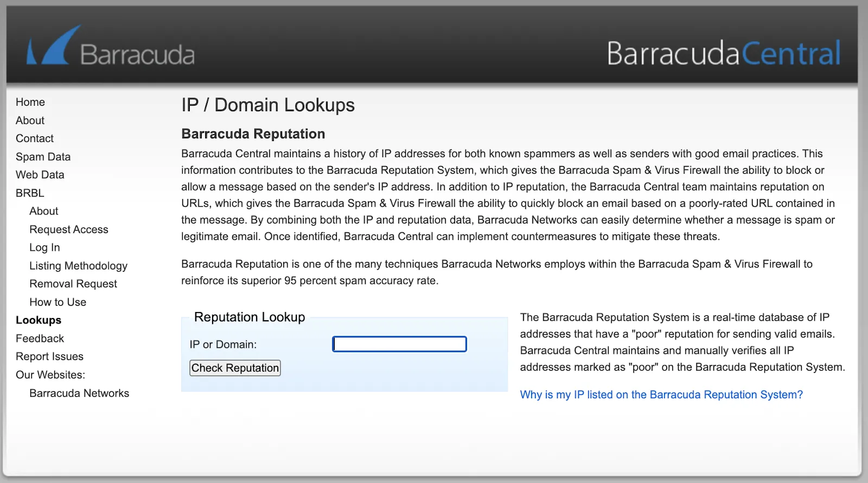
Task: Open the BRBL section
Action: tap(30, 193)
